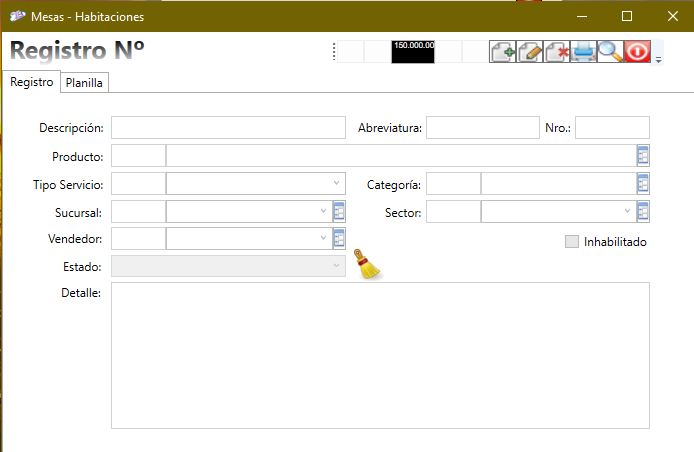The width and height of the screenshot is (694, 452).
Task: Open the Categoría lookup list icon
Action: point(643,183)
